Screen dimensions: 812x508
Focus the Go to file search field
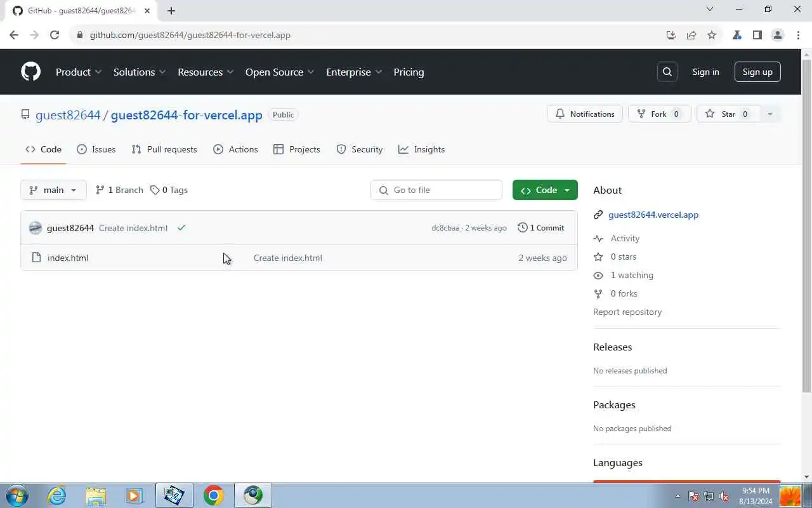pos(436,190)
